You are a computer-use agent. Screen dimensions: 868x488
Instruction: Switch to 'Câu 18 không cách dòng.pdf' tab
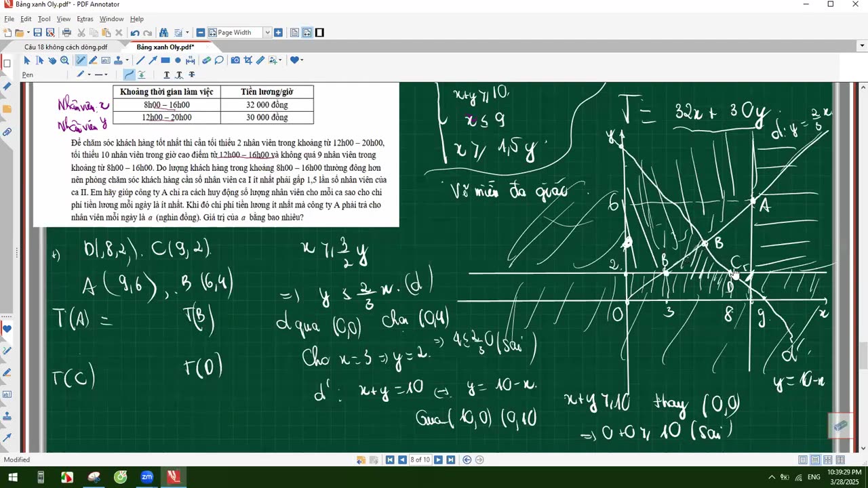66,47
